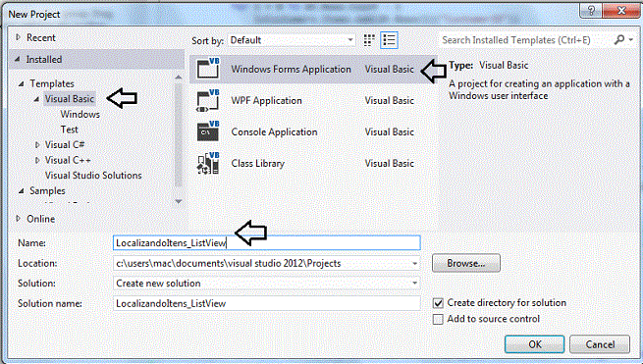Click Recent section label
The width and height of the screenshot is (643, 364).
click(41, 37)
